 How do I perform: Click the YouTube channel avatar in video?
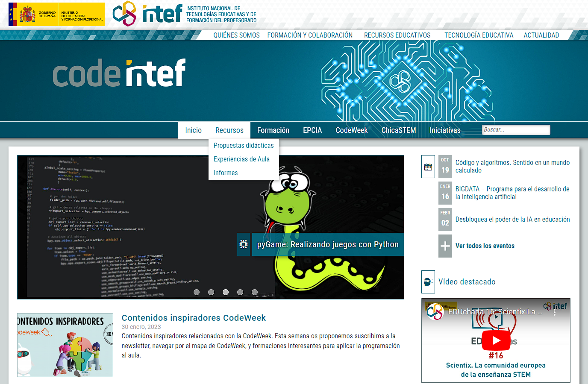tap(435, 312)
